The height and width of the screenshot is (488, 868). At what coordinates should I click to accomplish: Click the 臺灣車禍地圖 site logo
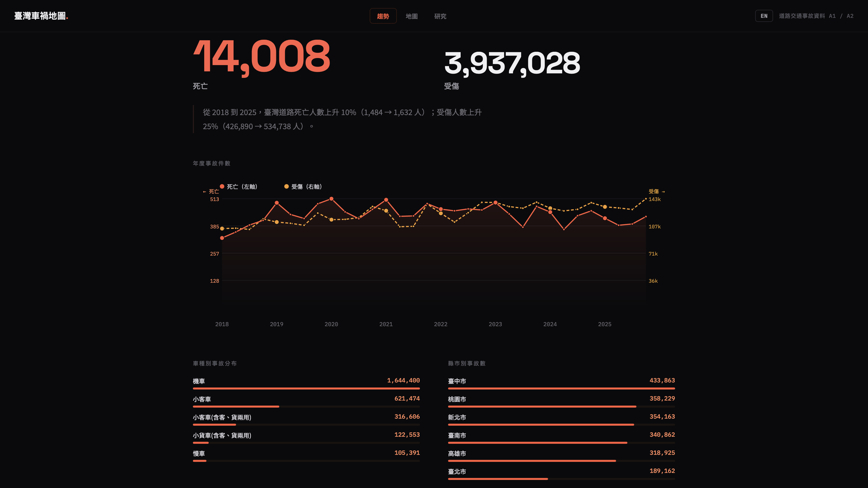pos(41,16)
